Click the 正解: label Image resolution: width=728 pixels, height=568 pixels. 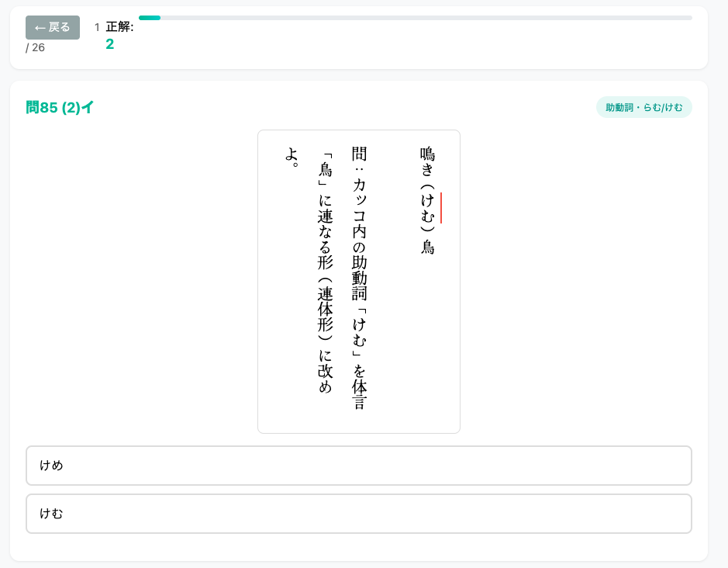(x=119, y=27)
